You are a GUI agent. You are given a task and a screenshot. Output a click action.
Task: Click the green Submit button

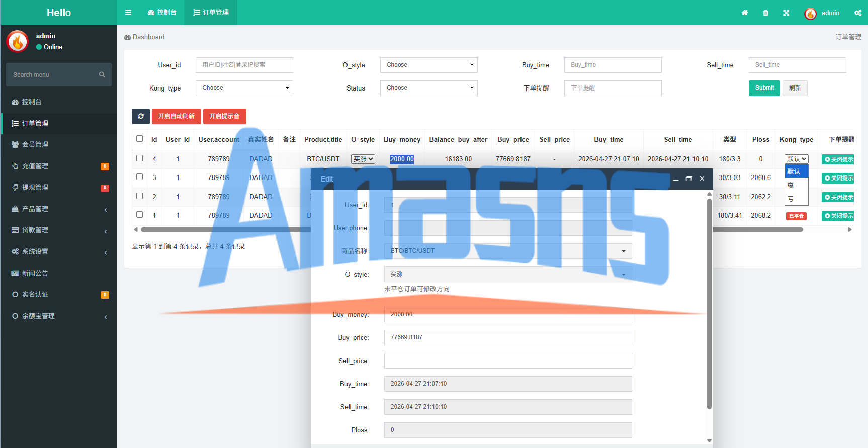click(764, 88)
